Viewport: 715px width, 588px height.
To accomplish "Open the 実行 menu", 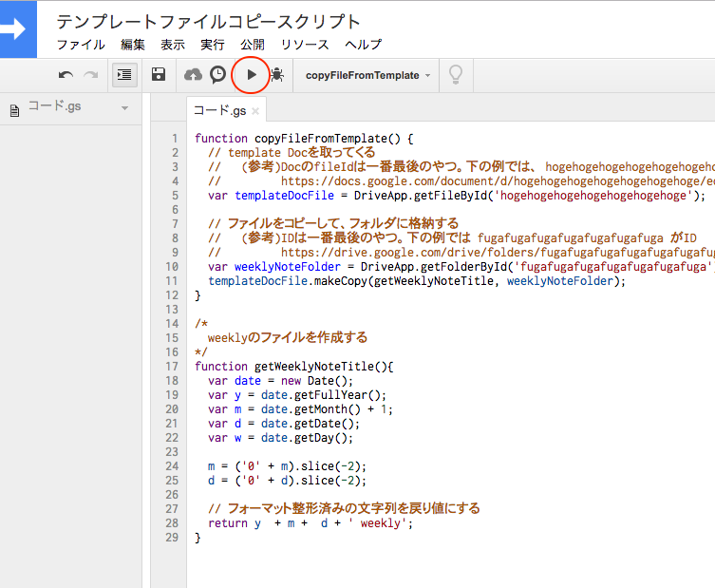I will [x=213, y=45].
